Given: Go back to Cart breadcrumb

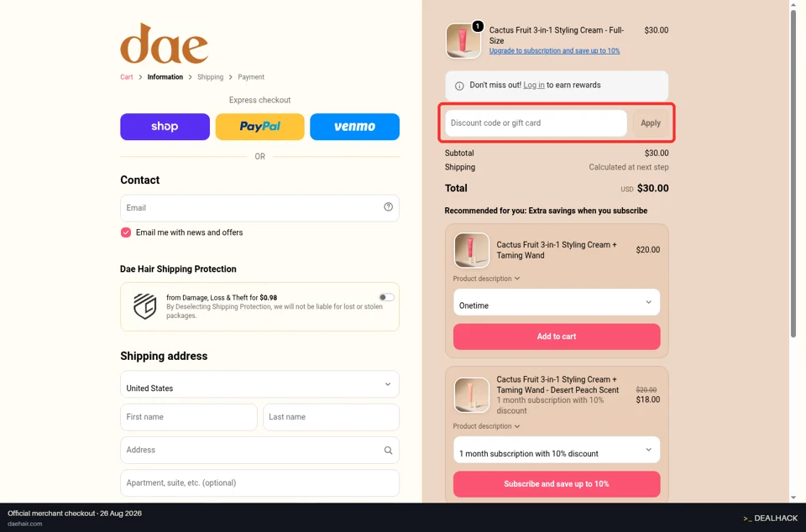Looking at the screenshot, I should tap(127, 77).
